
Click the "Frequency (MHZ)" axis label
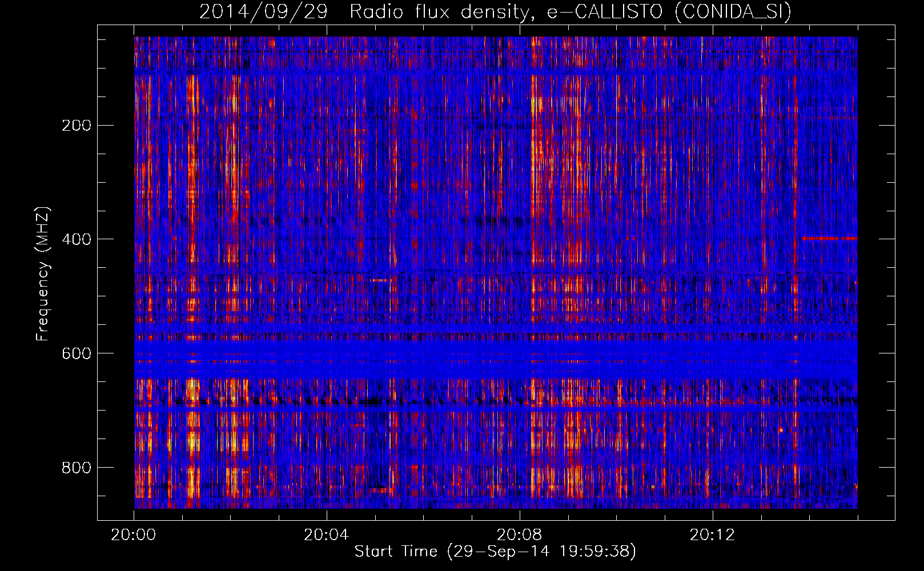point(43,274)
